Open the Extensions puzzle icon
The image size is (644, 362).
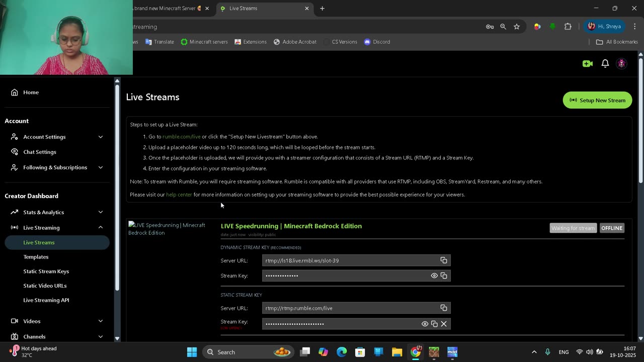[x=568, y=27]
